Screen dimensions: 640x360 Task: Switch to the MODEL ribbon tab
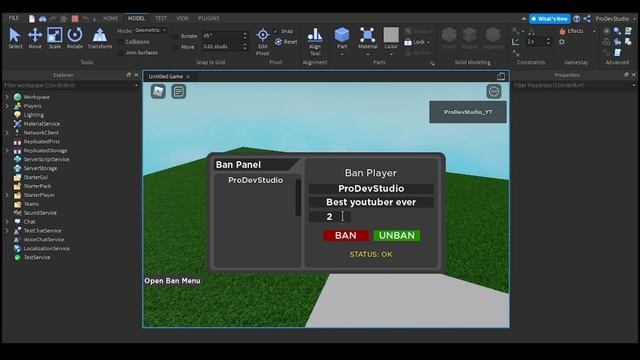click(136, 18)
